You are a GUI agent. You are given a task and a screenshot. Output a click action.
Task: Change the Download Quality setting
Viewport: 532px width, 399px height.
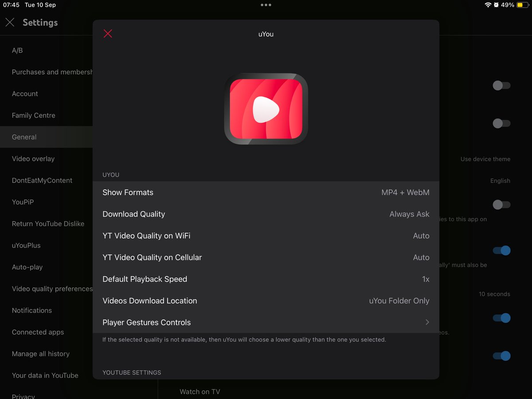(x=266, y=214)
